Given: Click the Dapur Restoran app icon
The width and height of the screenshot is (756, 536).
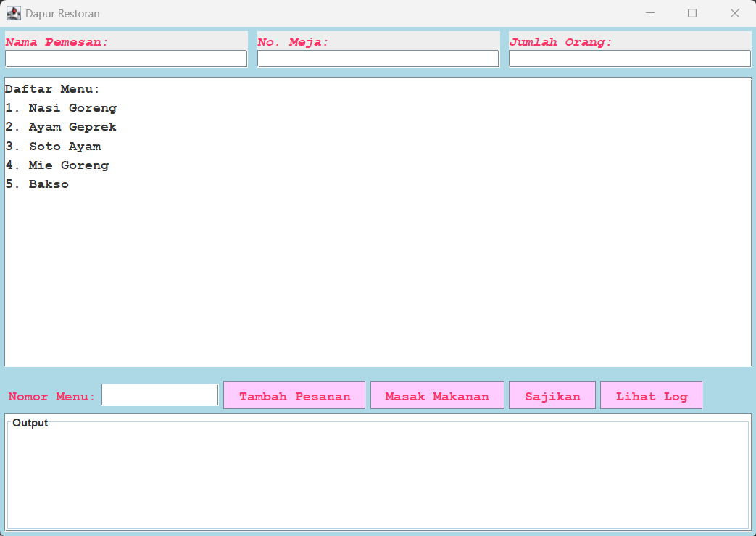Looking at the screenshot, I should tap(13, 13).
